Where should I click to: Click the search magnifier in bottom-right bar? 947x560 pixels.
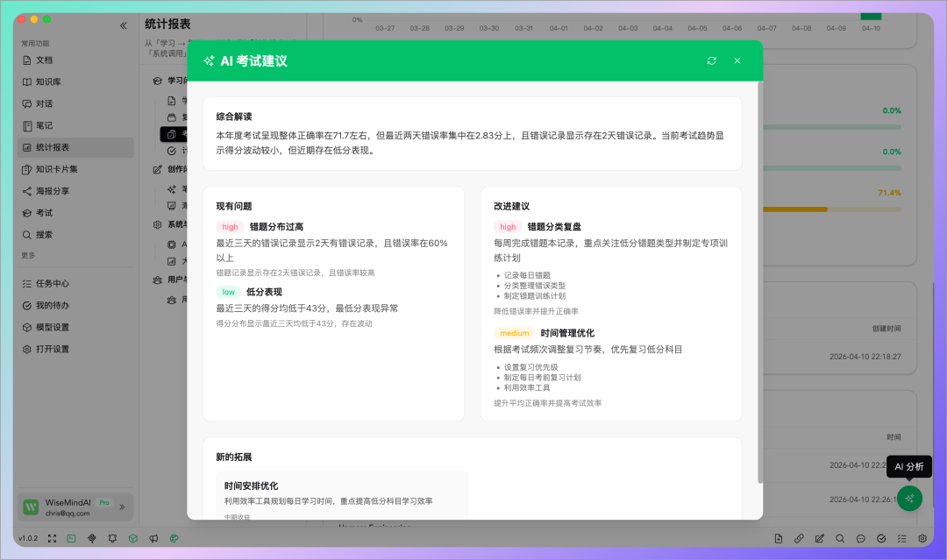point(840,539)
